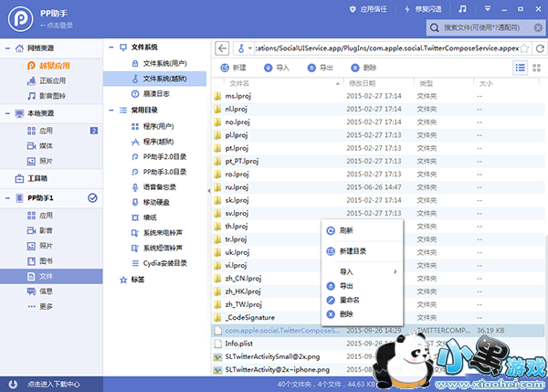The width and height of the screenshot is (548, 392).
Task: Refresh the directory with reload icon
Action: point(540,48)
